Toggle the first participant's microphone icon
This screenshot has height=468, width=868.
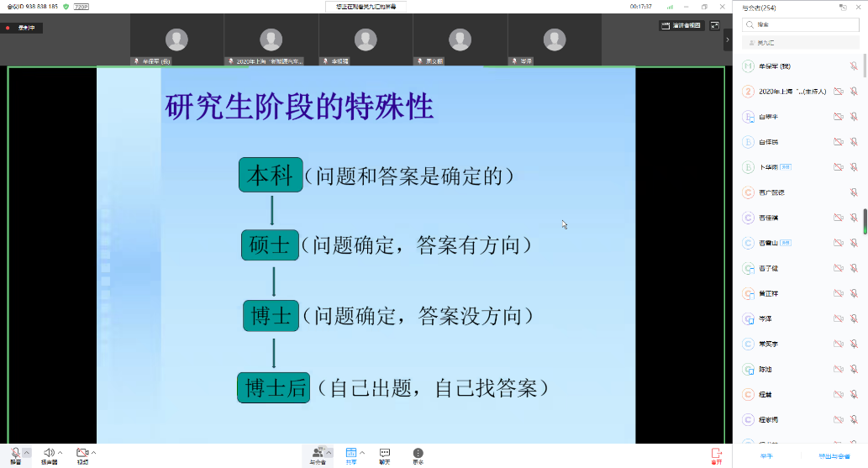[854, 66]
